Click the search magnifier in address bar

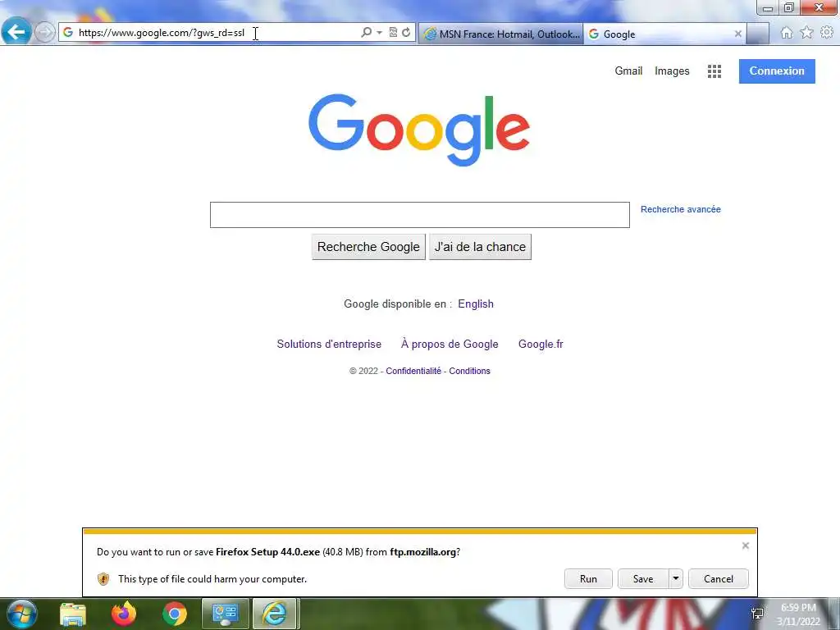tap(367, 33)
